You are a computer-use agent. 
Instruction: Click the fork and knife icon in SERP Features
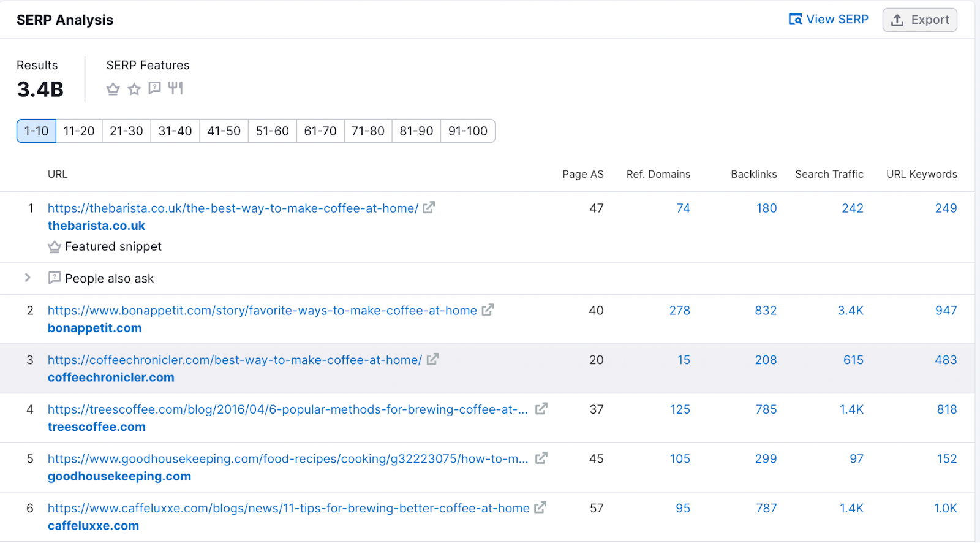point(176,88)
